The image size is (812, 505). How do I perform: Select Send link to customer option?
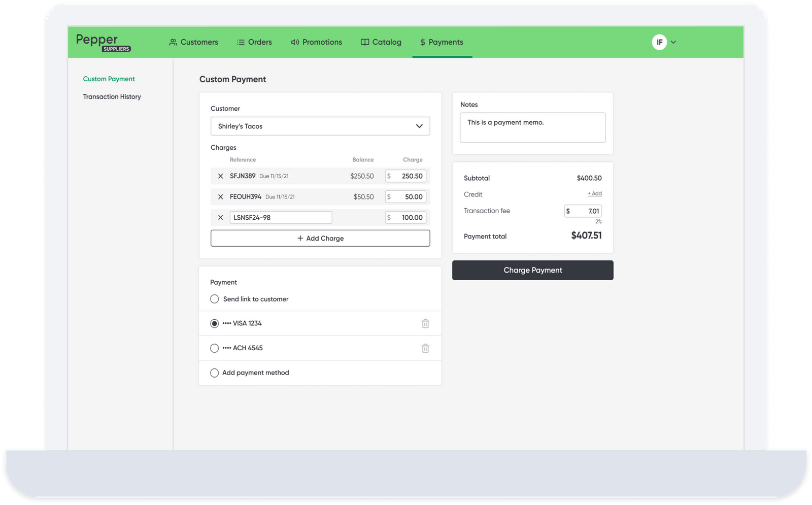click(214, 299)
